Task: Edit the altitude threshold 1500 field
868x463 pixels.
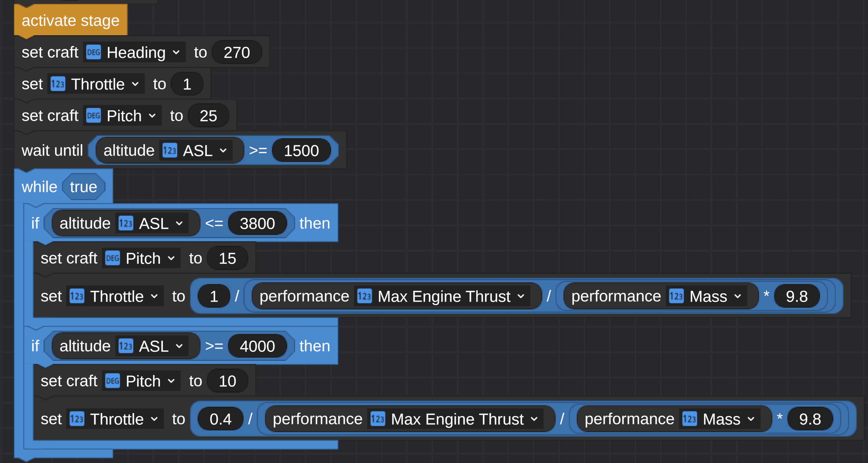Action: (301, 150)
